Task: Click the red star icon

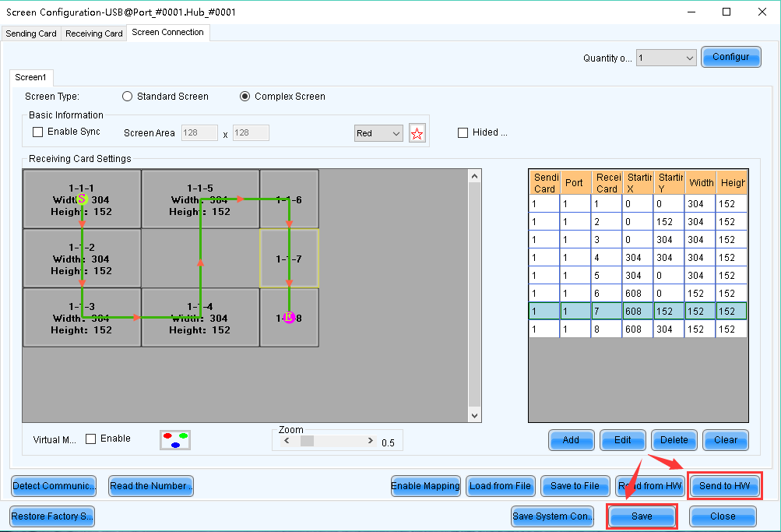Action: [x=417, y=133]
